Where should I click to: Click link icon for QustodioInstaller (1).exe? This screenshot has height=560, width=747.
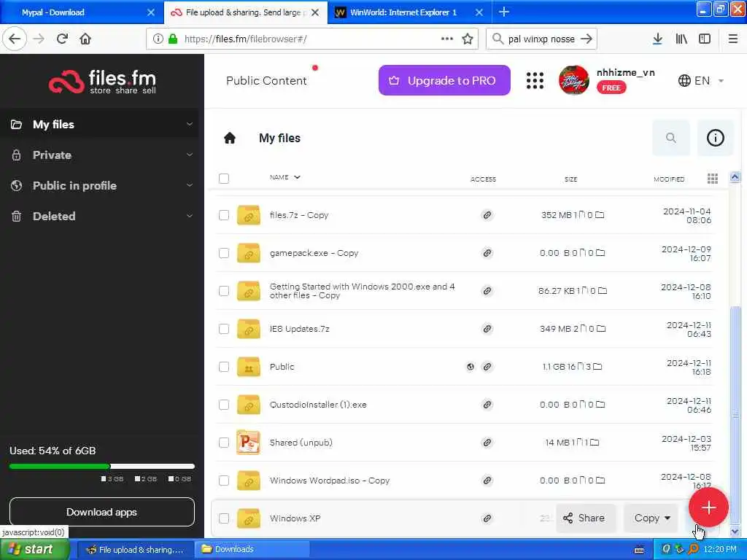coord(487,405)
